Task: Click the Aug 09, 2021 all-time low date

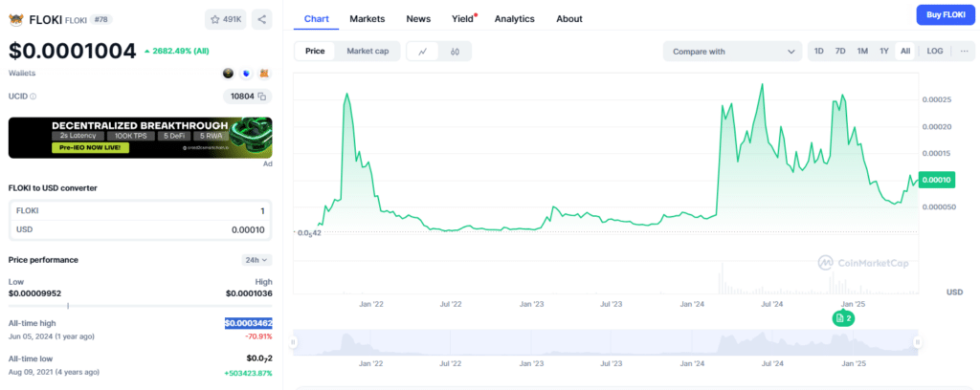Action: [54, 372]
